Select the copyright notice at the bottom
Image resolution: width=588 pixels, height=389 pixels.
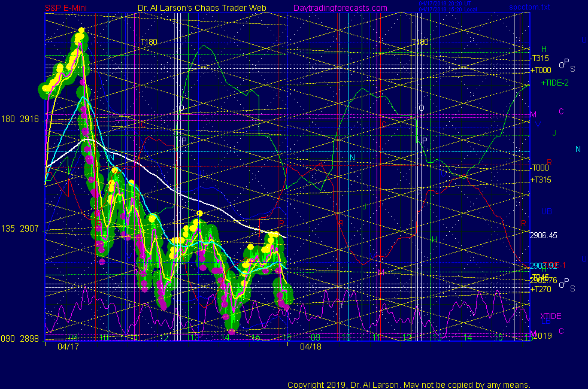tap(409, 384)
